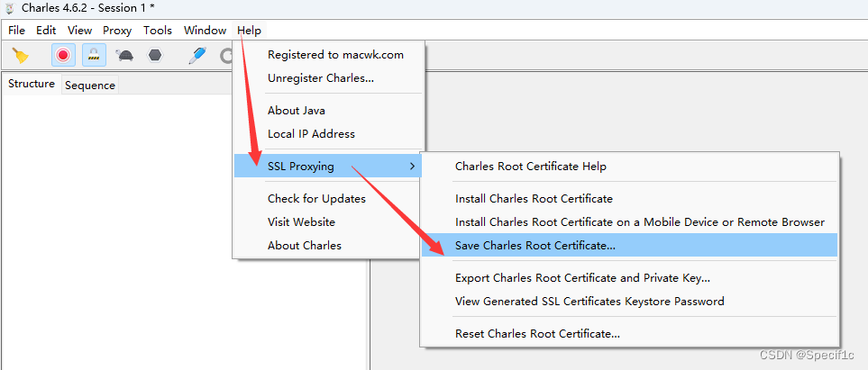Close the Help menu
Viewport: 868px width, 370px height.
[249, 31]
